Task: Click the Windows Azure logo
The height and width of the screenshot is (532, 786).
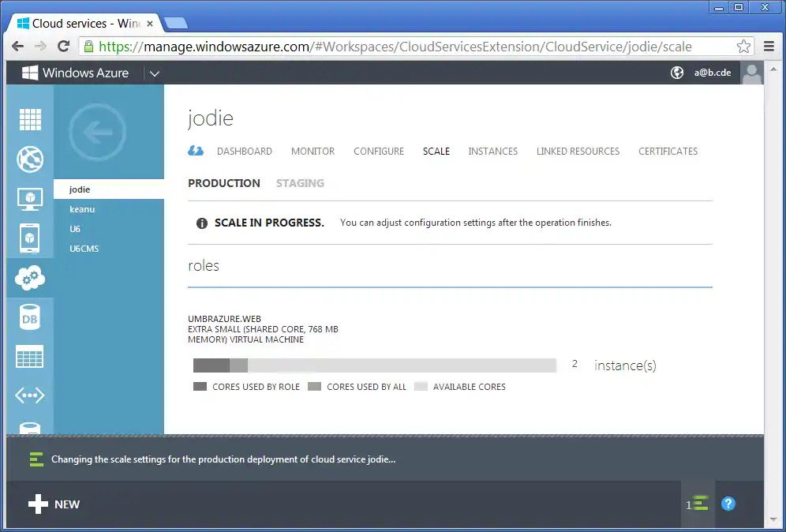Action: pos(75,73)
